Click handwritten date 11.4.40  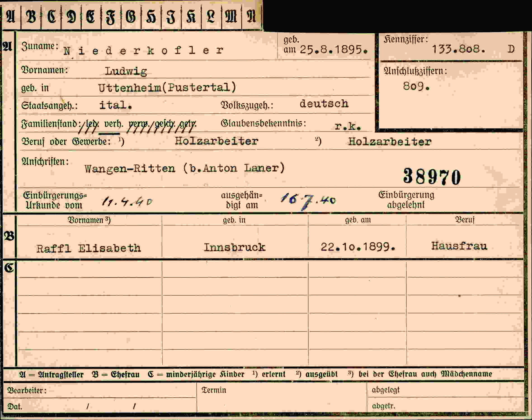(x=127, y=202)
